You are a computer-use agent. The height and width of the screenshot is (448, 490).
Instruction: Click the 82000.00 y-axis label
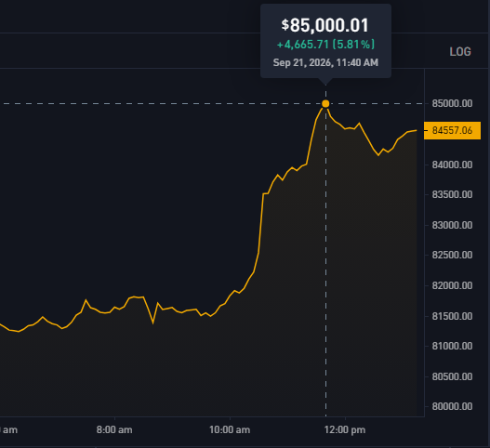[452, 285]
